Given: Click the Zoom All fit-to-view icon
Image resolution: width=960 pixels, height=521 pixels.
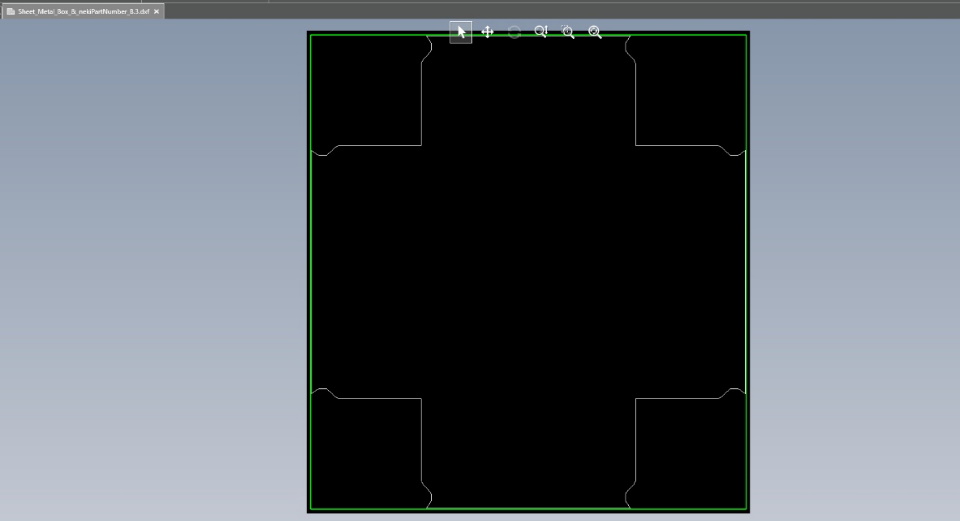Looking at the screenshot, I should click(595, 32).
